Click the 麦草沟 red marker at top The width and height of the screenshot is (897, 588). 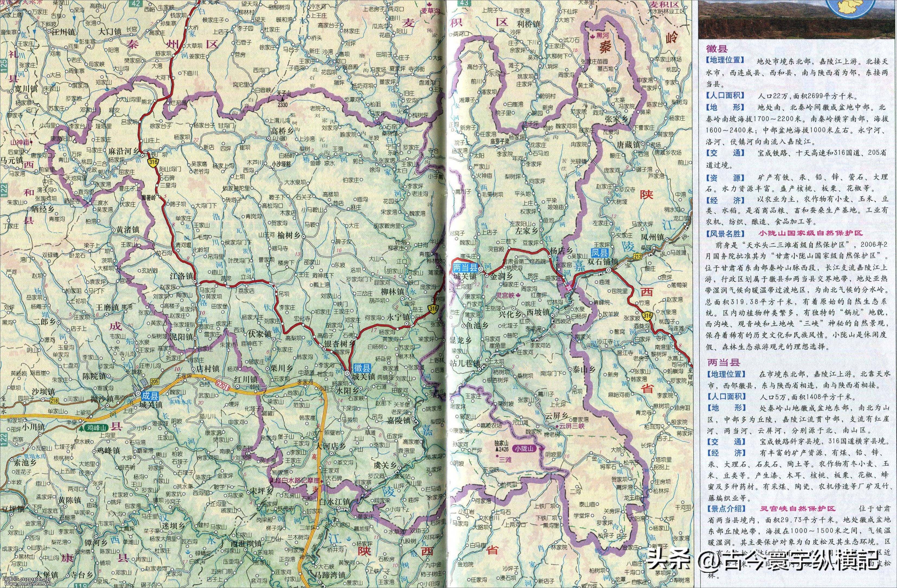(430, 5)
